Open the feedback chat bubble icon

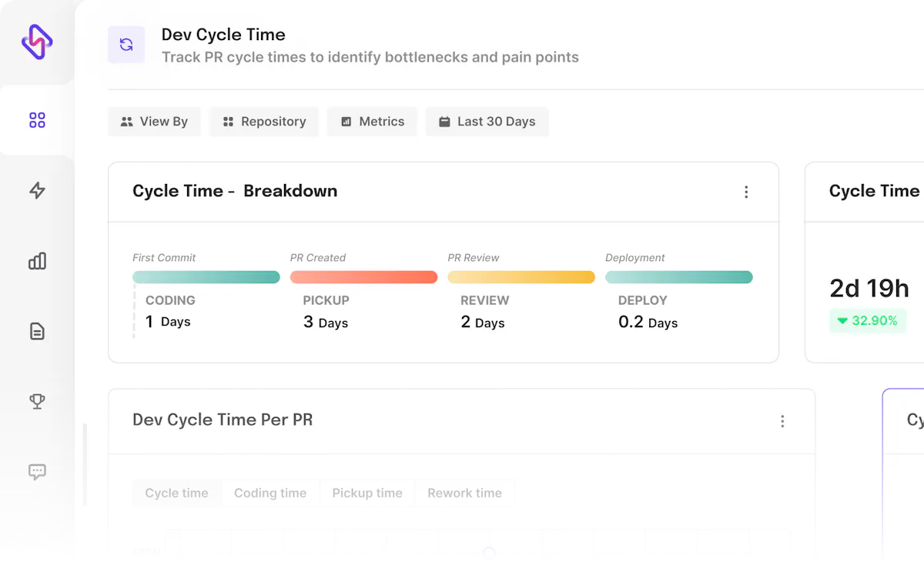(36, 471)
